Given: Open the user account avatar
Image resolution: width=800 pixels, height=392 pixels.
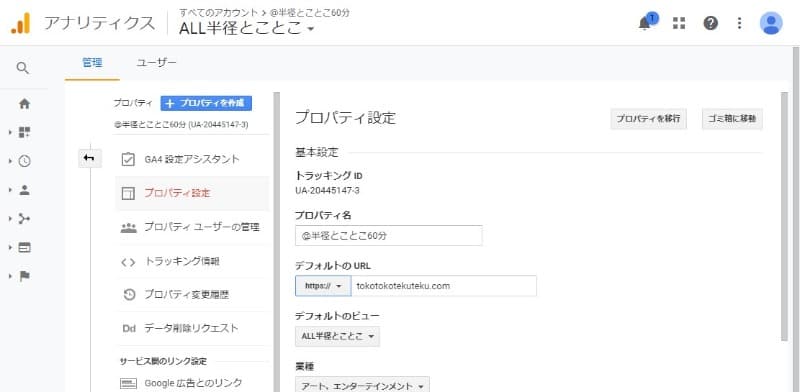Looking at the screenshot, I should 770,23.
